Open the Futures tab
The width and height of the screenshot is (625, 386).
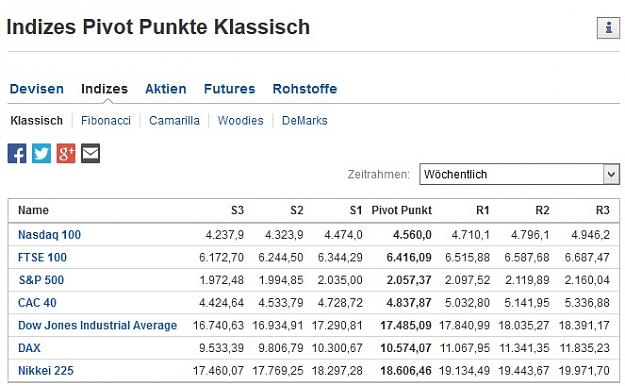229,89
